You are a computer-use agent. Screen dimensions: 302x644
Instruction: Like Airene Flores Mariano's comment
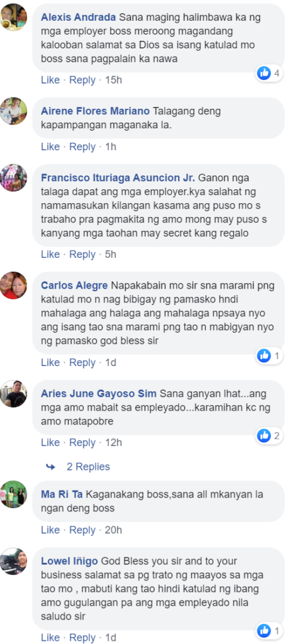[50, 147]
